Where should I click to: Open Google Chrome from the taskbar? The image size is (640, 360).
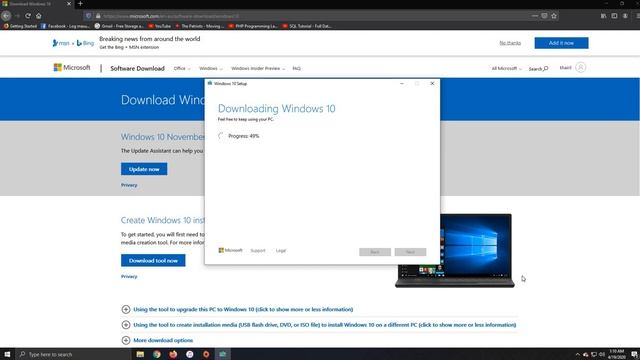(157, 354)
